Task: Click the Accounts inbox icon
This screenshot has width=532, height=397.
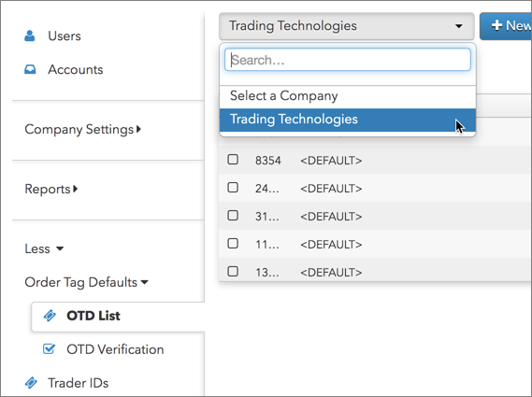Action: coord(30,69)
